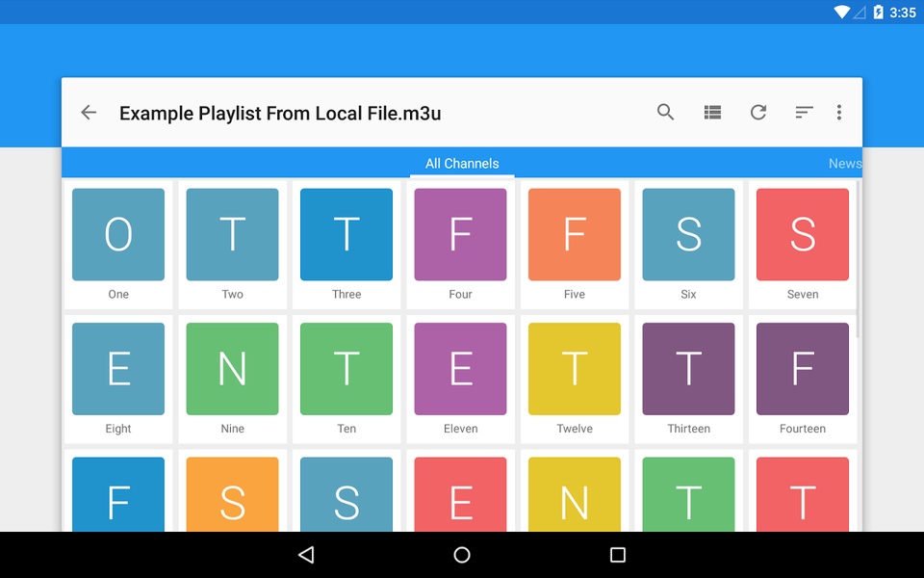Tap the Android Back navigation button

coord(306,555)
